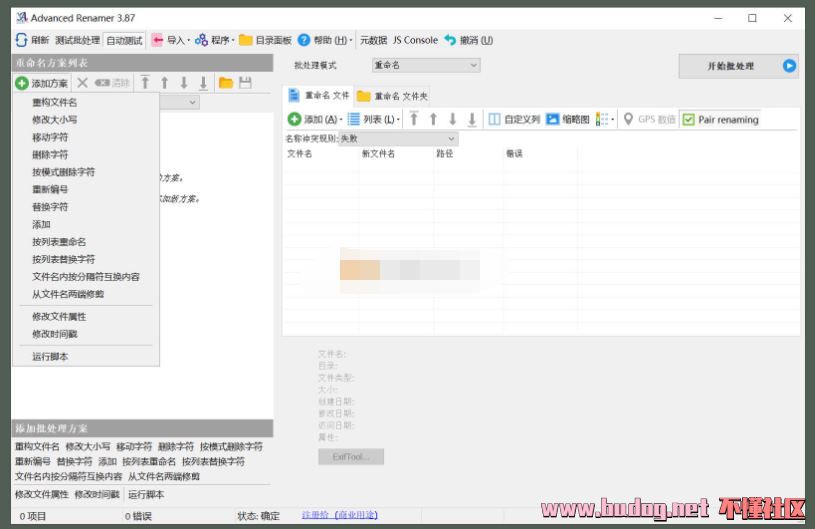The height and width of the screenshot is (529, 815).
Task: Choose 运行脚本 in the dropdown menu
Action: (x=50, y=356)
